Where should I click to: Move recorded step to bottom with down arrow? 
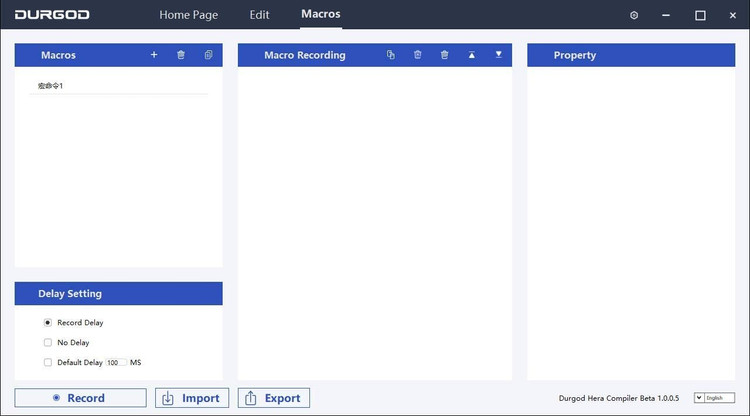click(x=498, y=55)
